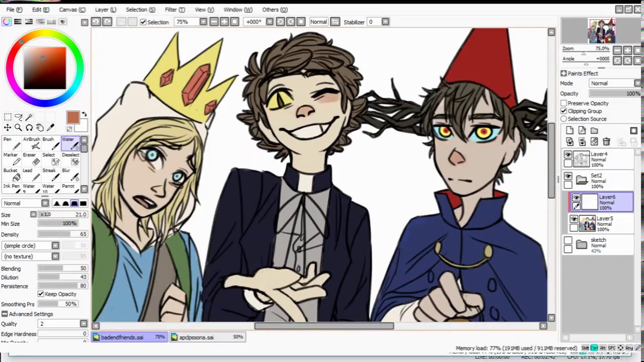
Task: Show the sketch folder via visibility box
Action: coord(568,241)
